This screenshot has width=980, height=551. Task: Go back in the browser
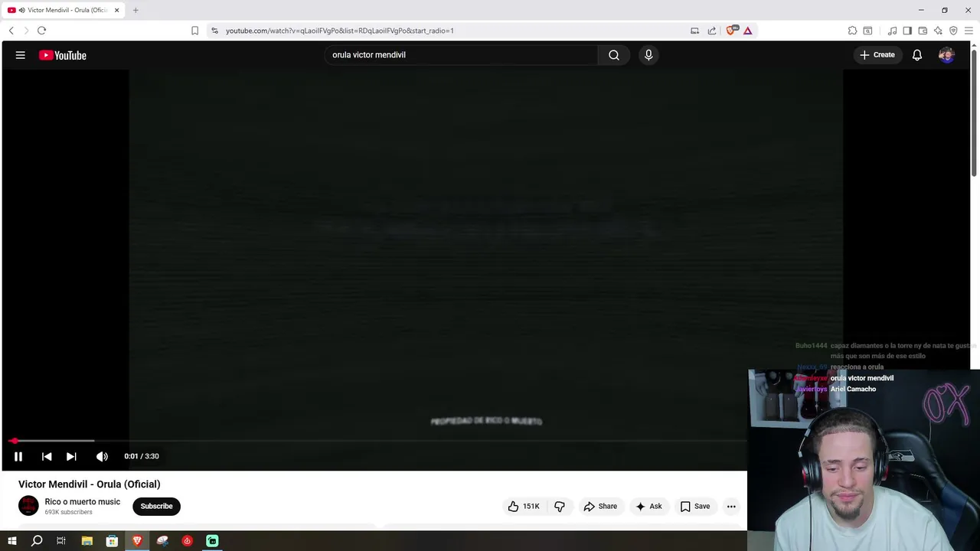[11, 31]
